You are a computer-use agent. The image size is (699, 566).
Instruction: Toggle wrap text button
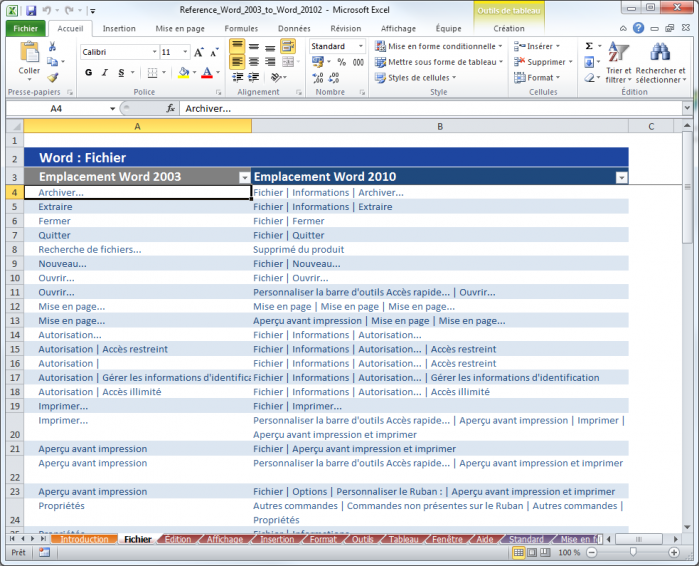pos(288,46)
